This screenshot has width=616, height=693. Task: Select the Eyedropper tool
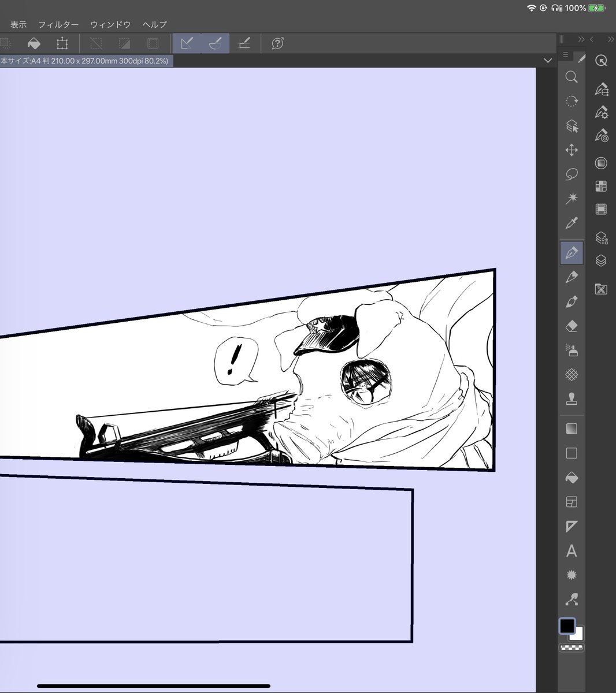pyautogui.click(x=572, y=223)
